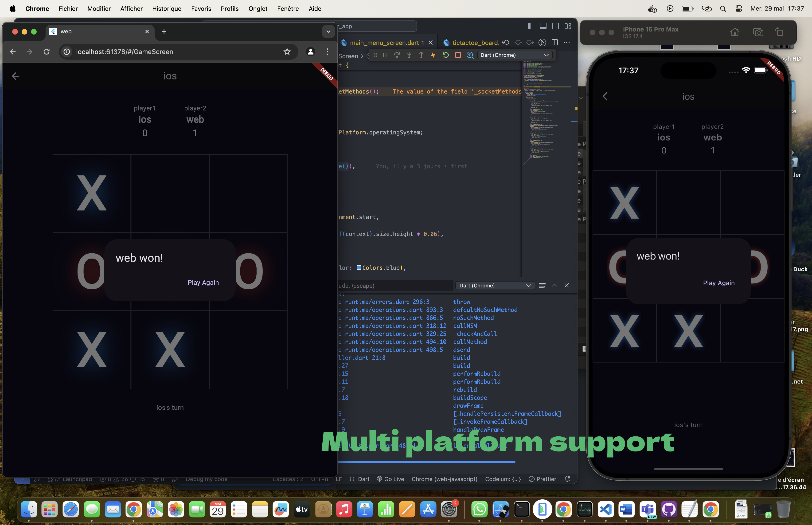The width and height of the screenshot is (812, 525).
Task: Select Chrome (web-javascript) device in the status bar
Action: coord(444,479)
